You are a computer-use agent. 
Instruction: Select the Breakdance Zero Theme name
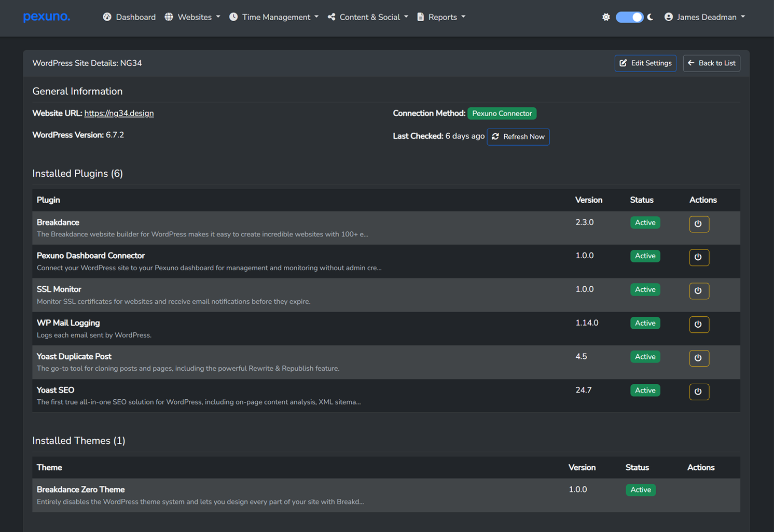point(81,489)
